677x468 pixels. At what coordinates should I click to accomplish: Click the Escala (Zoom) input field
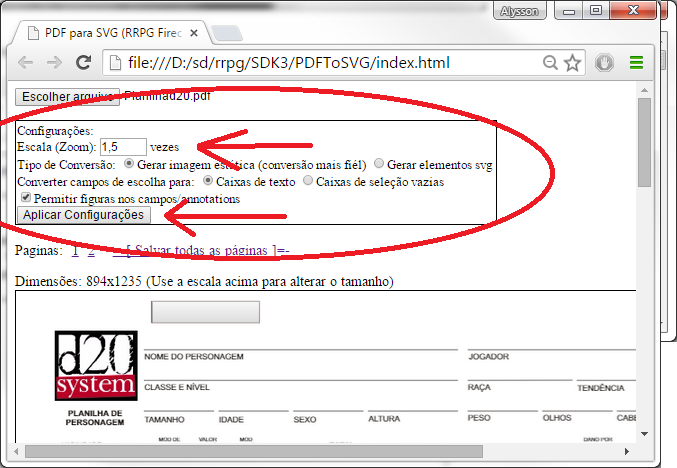pyautogui.click(x=123, y=147)
